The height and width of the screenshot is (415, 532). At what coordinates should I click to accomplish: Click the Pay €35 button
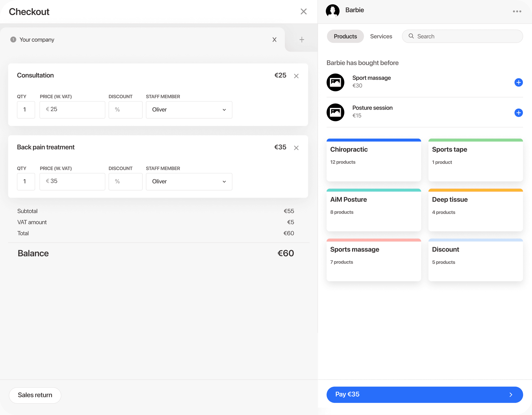click(x=425, y=394)
